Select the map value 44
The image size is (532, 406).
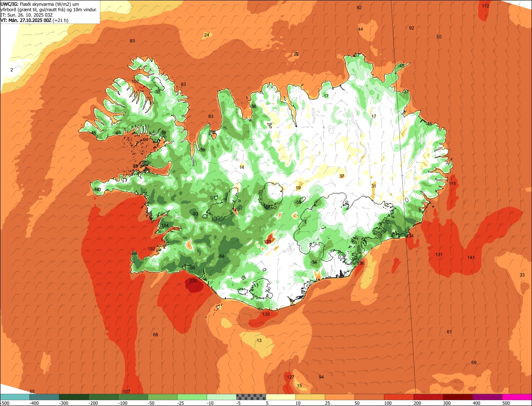tap(360, 29)
